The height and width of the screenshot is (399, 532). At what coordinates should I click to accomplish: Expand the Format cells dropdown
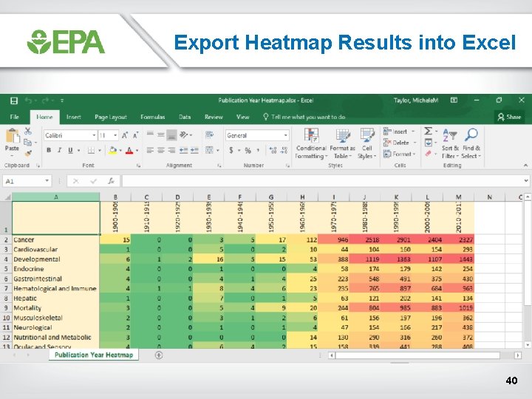click(x=415, y=154)
